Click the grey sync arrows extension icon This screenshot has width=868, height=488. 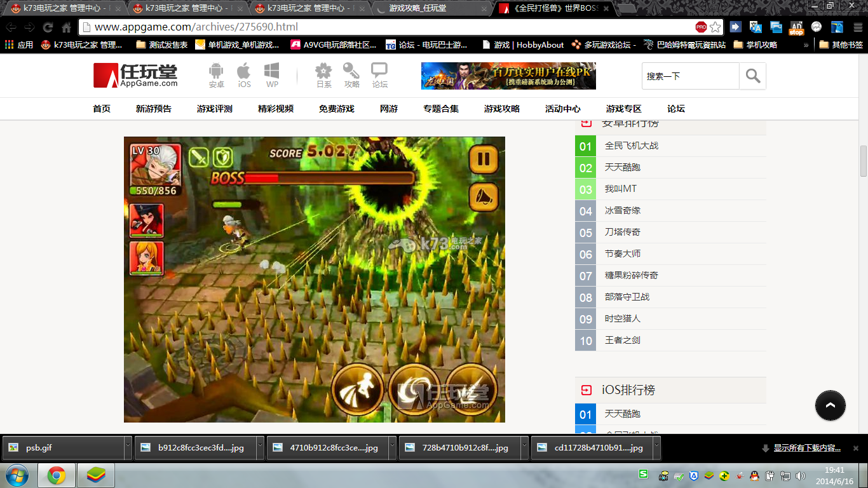click(817, 27)
